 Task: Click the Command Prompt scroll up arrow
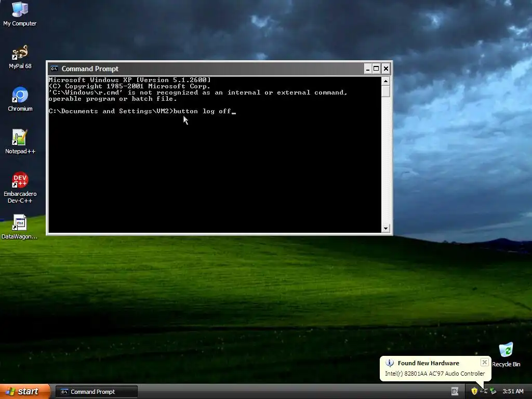385,81
